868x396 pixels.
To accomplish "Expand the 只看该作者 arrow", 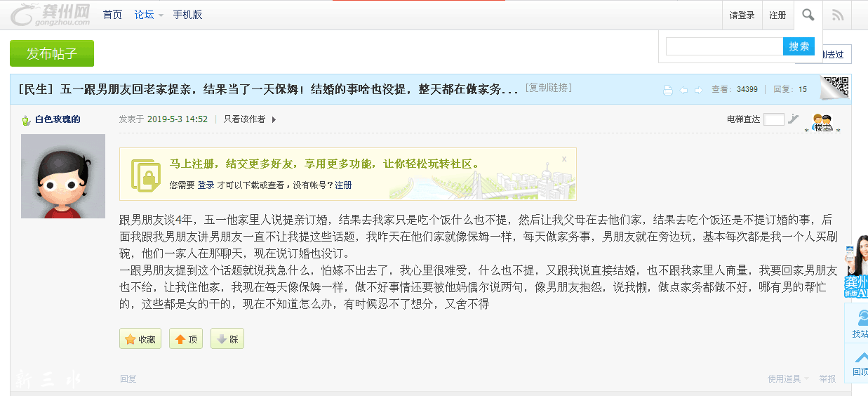I will pos(274,119).
